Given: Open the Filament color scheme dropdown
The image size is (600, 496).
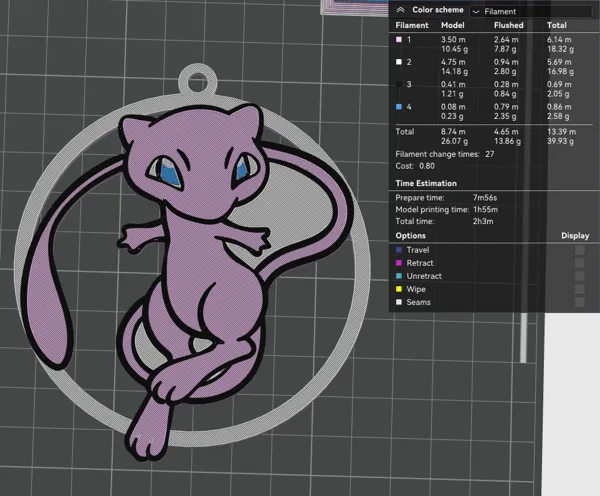Looking at the screenshot, I should (530, 11).
